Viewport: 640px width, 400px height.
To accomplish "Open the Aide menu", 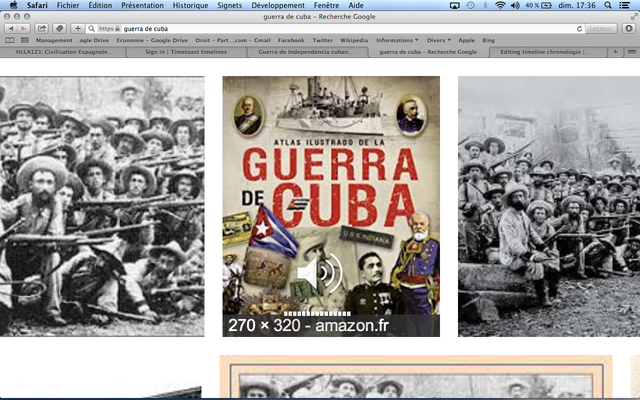I will pos(356,5).
